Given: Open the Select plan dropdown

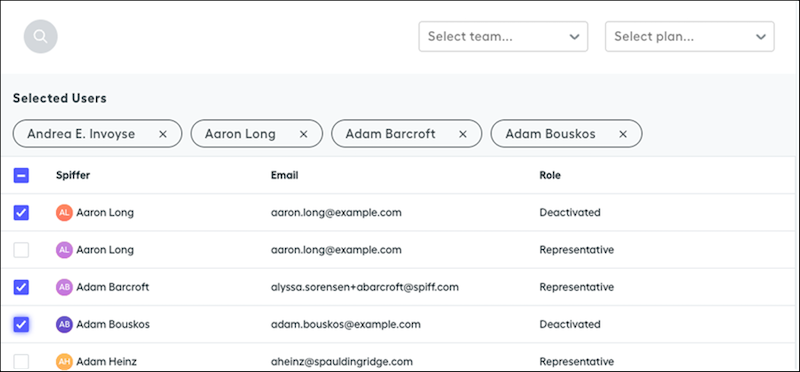Looking at the screenshot, I should coord(690,36).
